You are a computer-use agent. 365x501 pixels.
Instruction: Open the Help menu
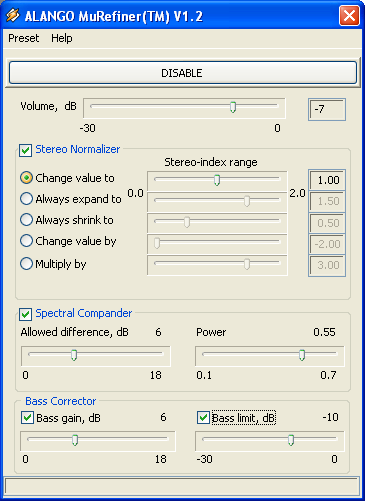tap(62, 38)
